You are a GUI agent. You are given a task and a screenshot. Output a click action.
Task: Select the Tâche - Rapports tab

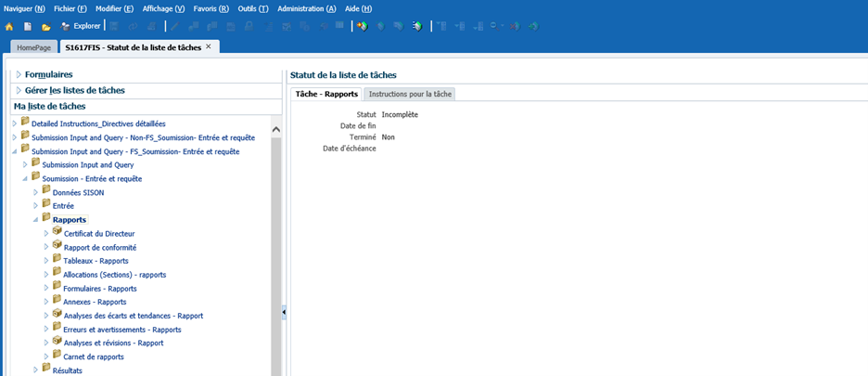coord(326,95)
